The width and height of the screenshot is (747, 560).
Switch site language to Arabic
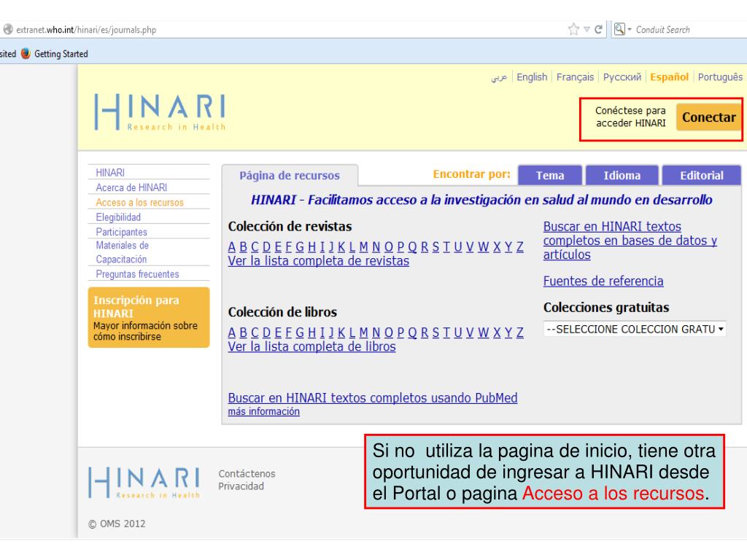coord(499,77)
